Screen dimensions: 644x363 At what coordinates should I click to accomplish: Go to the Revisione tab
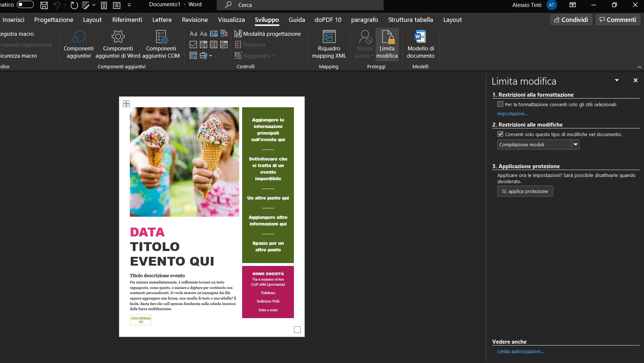click(195, 20)
